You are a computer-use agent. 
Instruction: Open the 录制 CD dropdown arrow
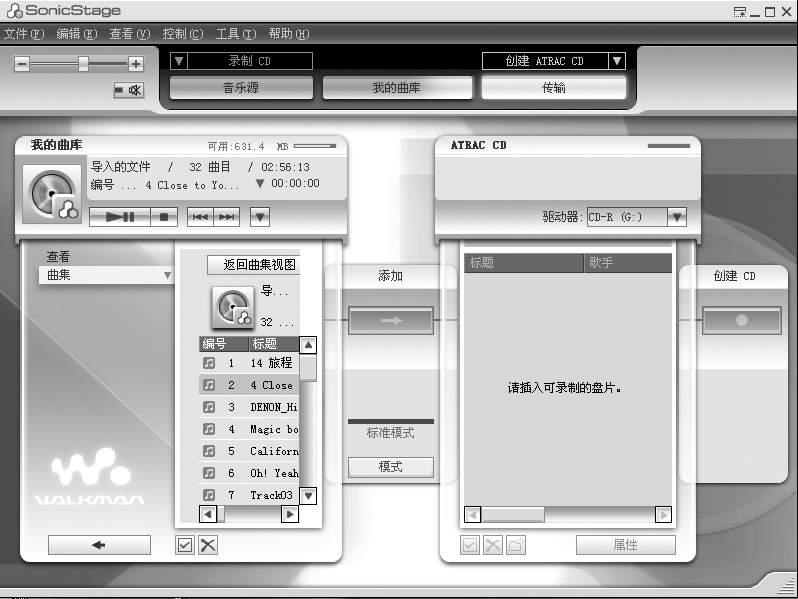179,61
